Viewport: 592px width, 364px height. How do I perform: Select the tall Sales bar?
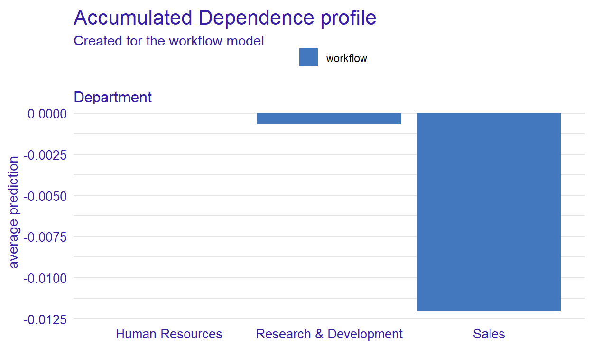[x=489, y=212]
